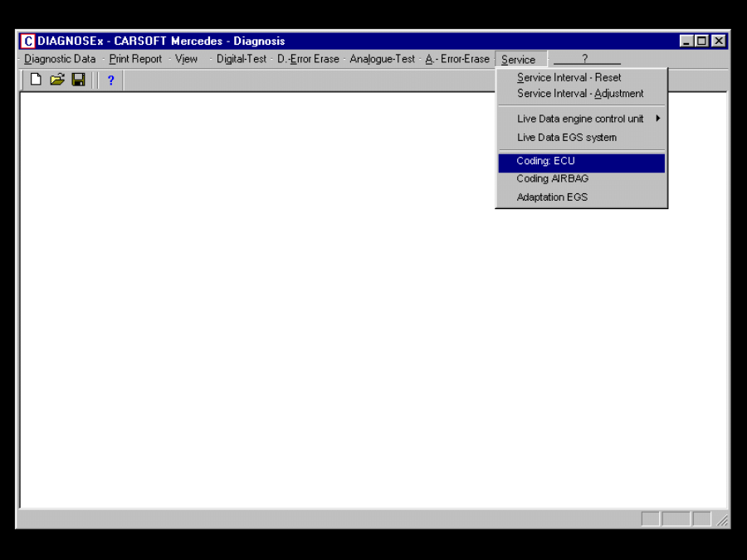Expand Live Data engine control unit submenu

tap(581, 119)
